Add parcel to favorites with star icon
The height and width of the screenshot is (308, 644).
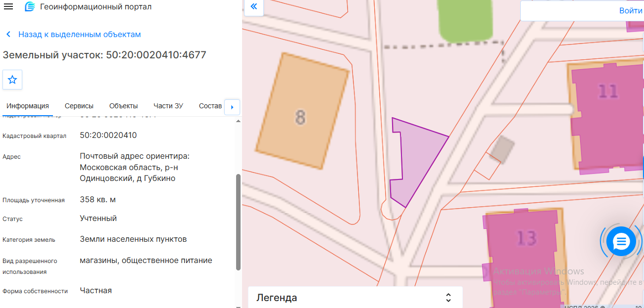click(x=12, y=80)
